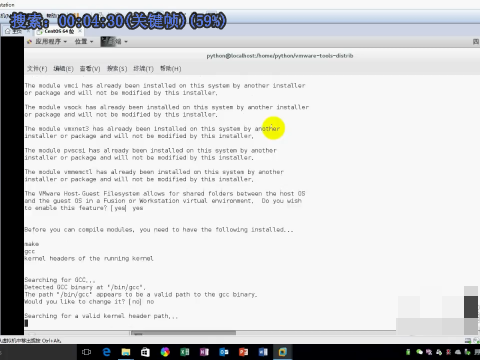Viewport: 480px width, 360px height.
Task: Open the 编辑(E) terminal menu
Action: (x=63, y=69)
